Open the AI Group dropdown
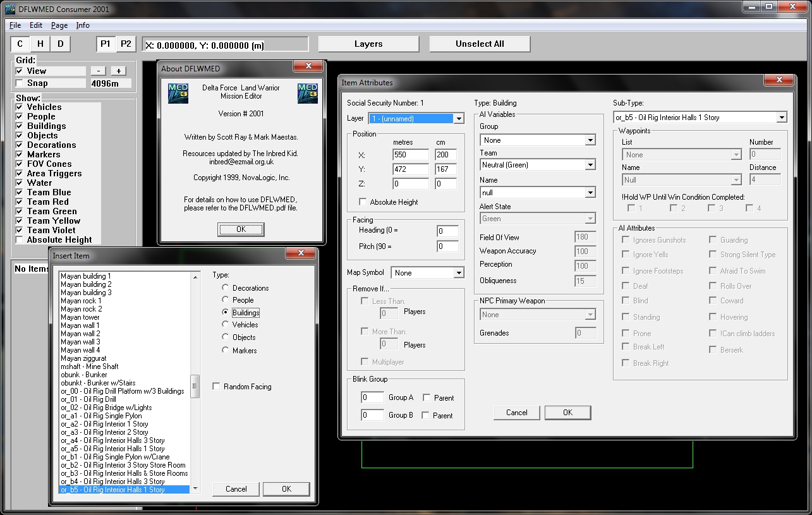The height and width of the screenshot is (515, 812). click(x=538, y=140)
